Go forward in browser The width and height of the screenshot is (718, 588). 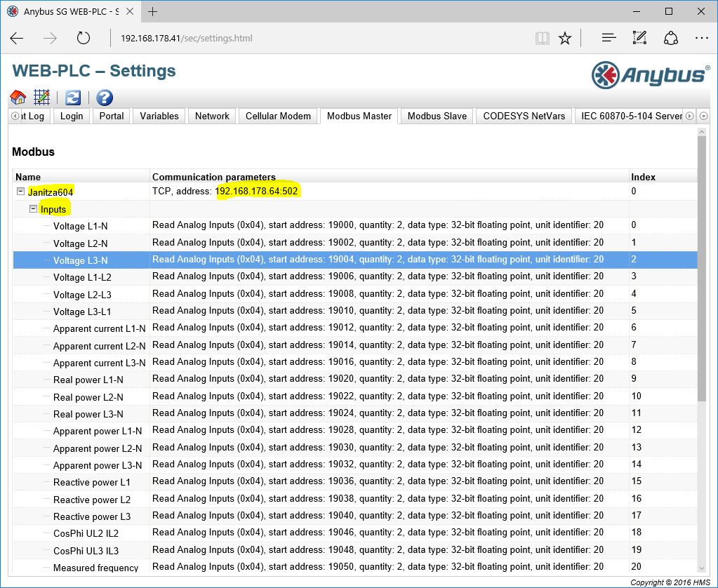pos(50,38)
